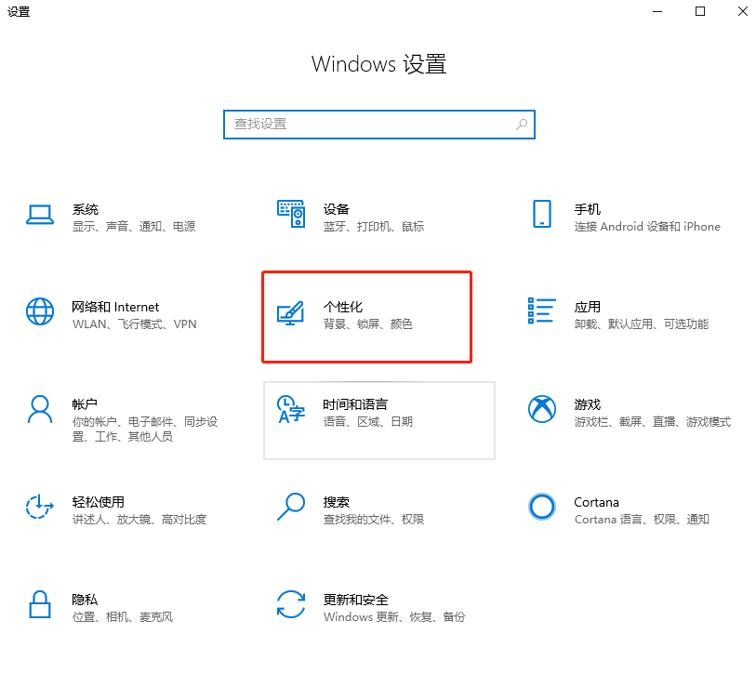
Task: Open the 隐私 padlock icon
Action: click(40, 604)
